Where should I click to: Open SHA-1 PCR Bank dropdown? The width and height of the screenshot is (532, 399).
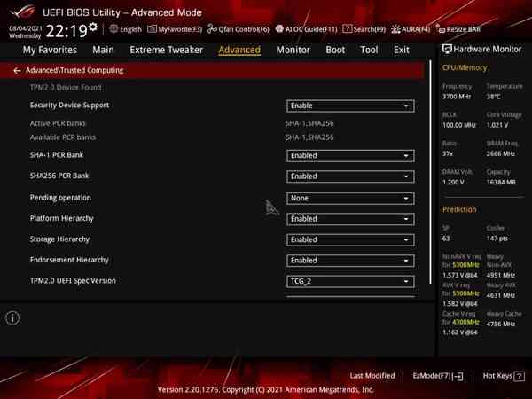pyautogui.click(x=350, y=155)
